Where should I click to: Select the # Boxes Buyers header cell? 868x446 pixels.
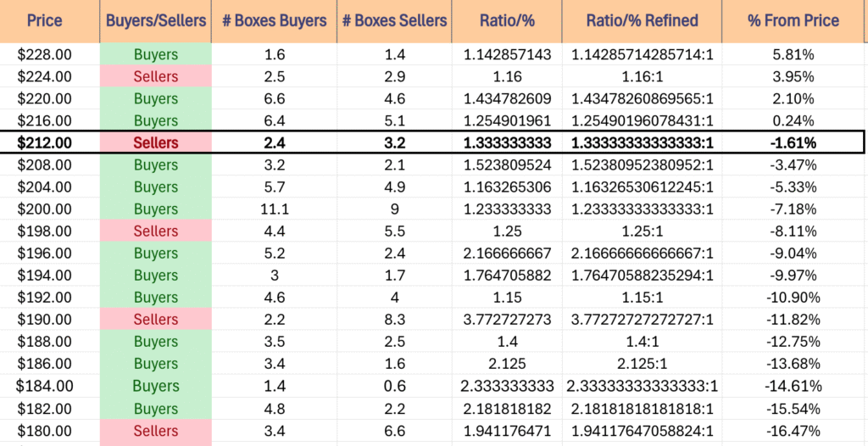(274, 21)
